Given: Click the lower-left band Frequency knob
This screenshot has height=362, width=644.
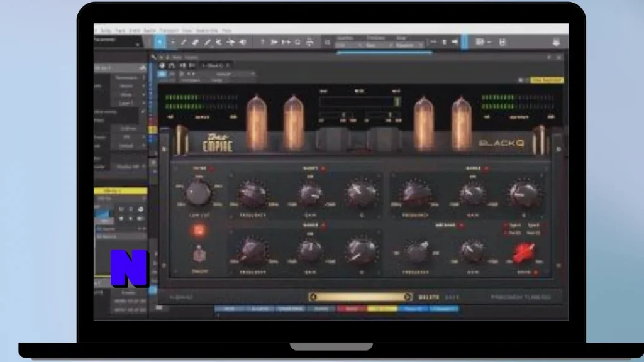Looking at the screenshot, I should pyautogui.click(x=253, y=251).
